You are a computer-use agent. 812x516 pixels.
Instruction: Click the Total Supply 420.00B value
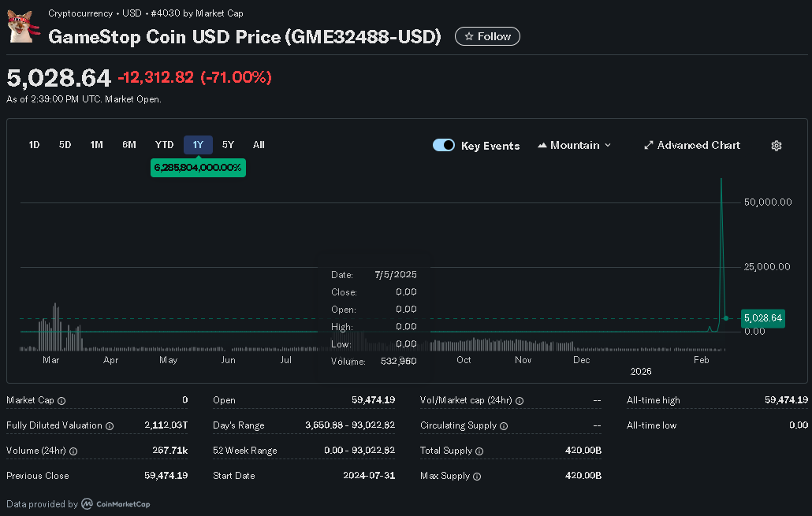pos(583,451)
